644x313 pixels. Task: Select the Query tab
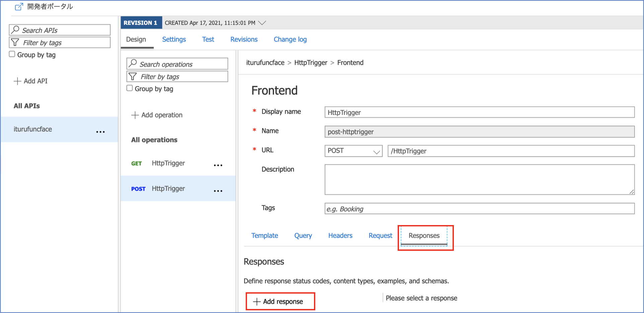(x=303, y=236)
